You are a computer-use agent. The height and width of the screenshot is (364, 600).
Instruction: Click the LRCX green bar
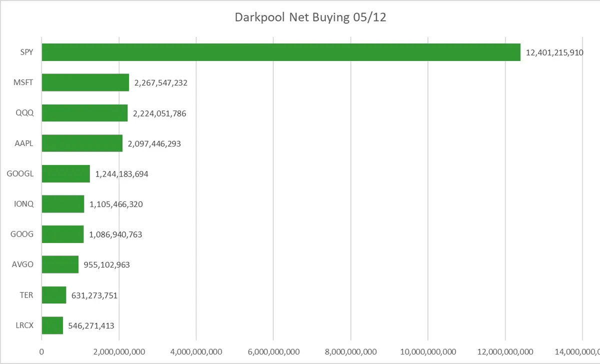click(52, 325)
